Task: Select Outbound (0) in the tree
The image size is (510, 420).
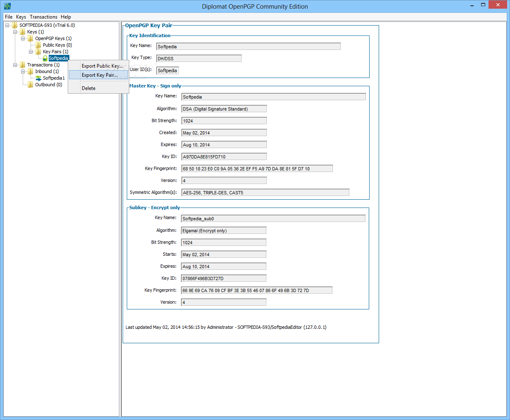Action: [48, 85]
